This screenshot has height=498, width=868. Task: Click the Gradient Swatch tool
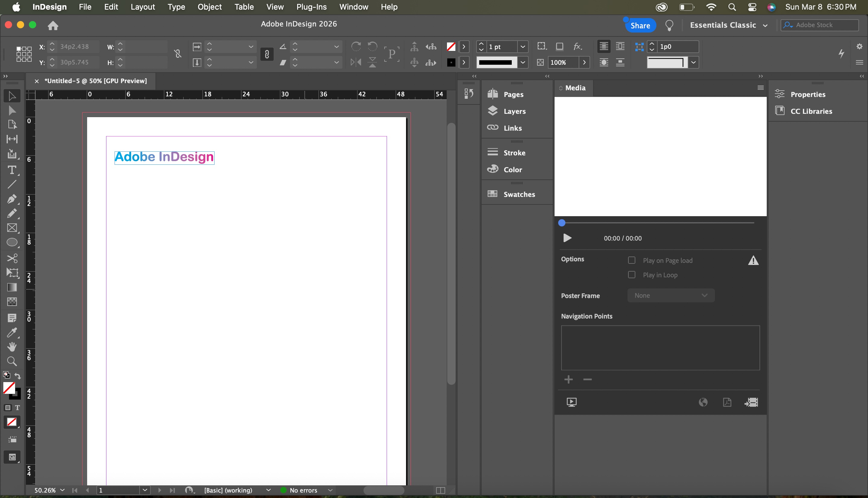click(x=12, y=287)
